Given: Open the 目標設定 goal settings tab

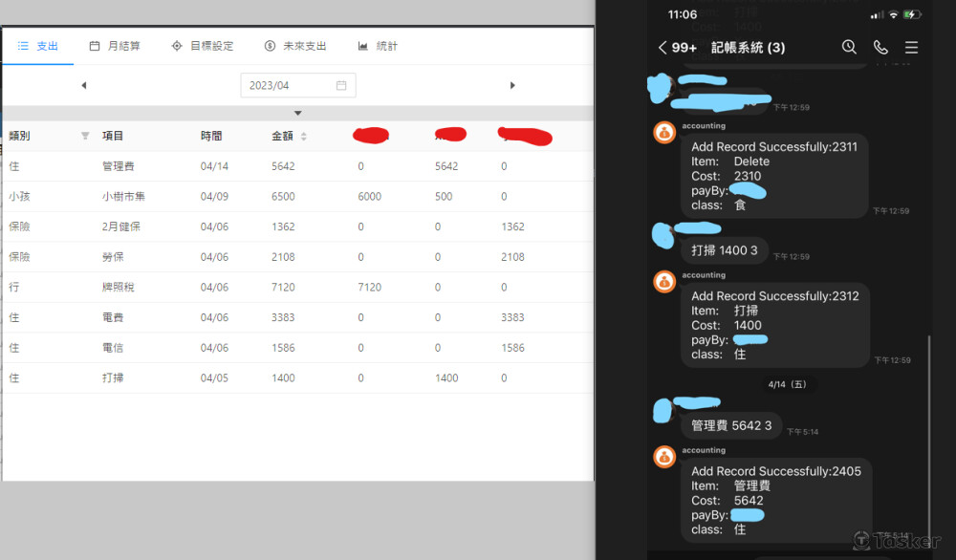Looking at the screenshot, I should coord(203,46).
